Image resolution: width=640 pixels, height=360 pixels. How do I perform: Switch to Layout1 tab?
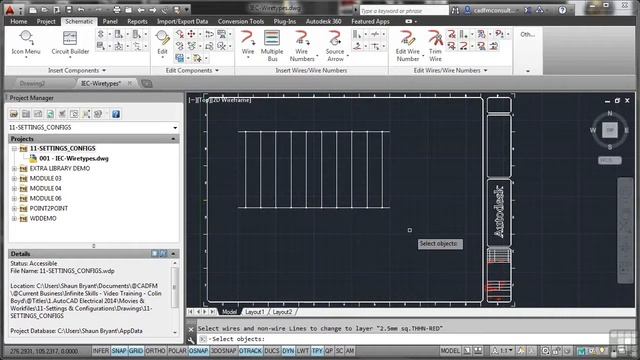(x=255, y=312)
